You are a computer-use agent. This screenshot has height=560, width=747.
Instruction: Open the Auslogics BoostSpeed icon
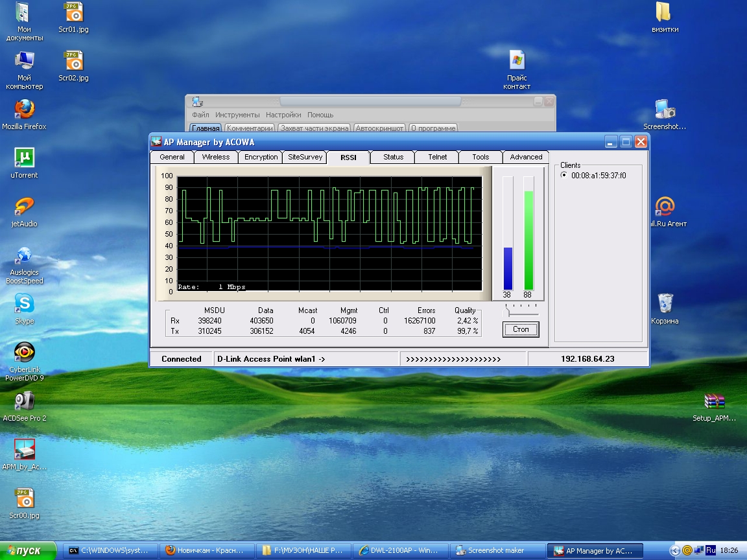[x=24, y=255]
